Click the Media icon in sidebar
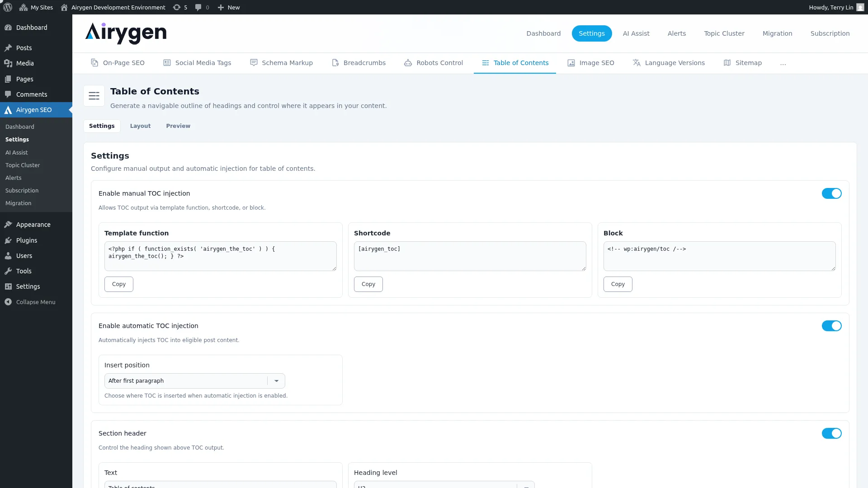 coord(8,63)
